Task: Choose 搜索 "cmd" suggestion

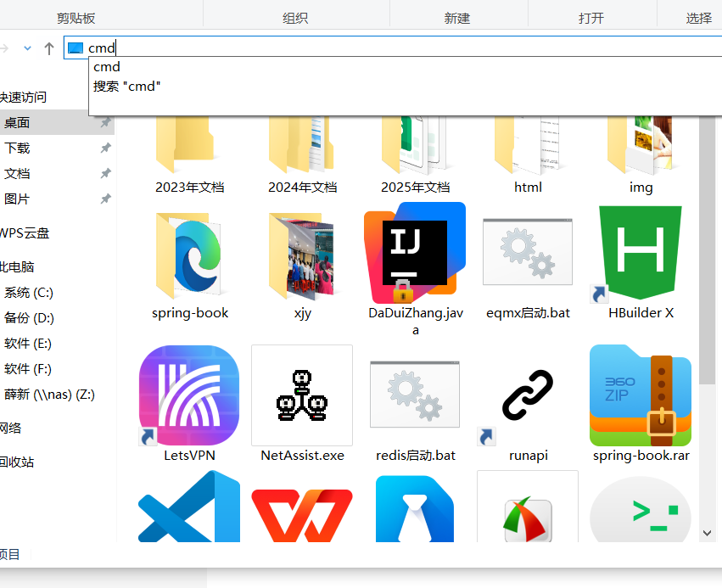Action: [x=126, y=87]
